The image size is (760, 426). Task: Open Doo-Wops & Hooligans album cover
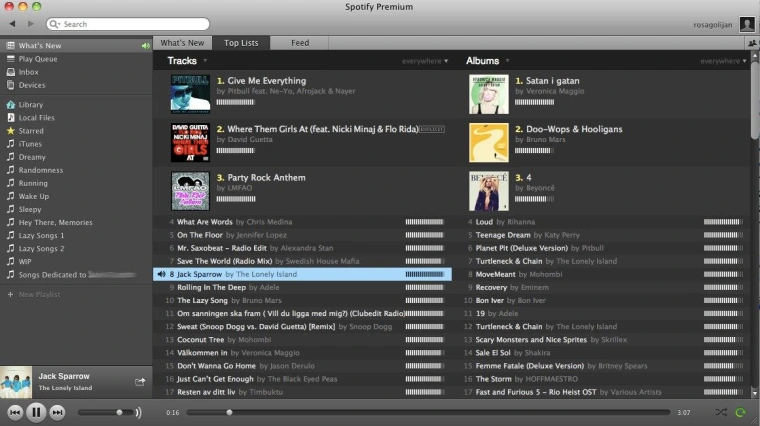(489, 142)
